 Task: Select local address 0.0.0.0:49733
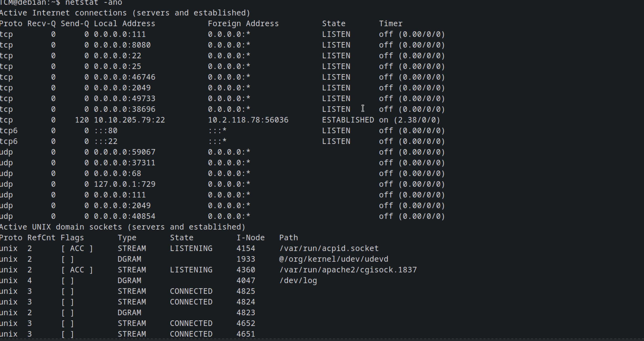125,99
